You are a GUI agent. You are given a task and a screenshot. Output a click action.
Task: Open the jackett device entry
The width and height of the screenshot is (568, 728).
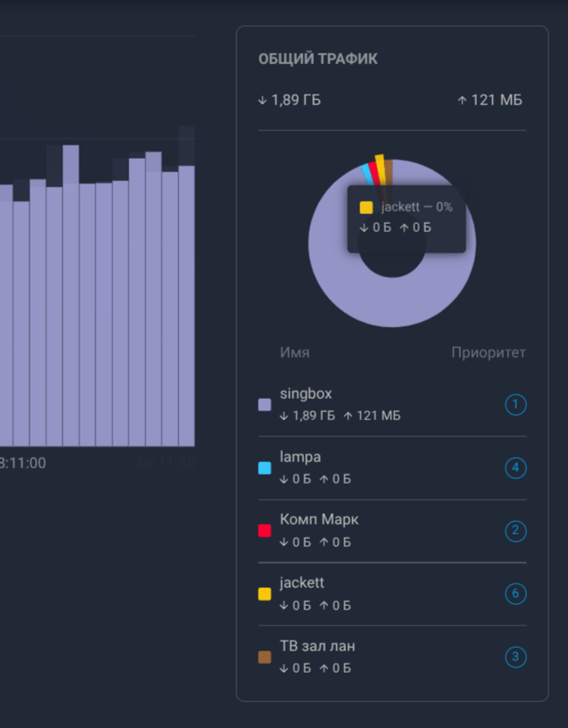302,583
